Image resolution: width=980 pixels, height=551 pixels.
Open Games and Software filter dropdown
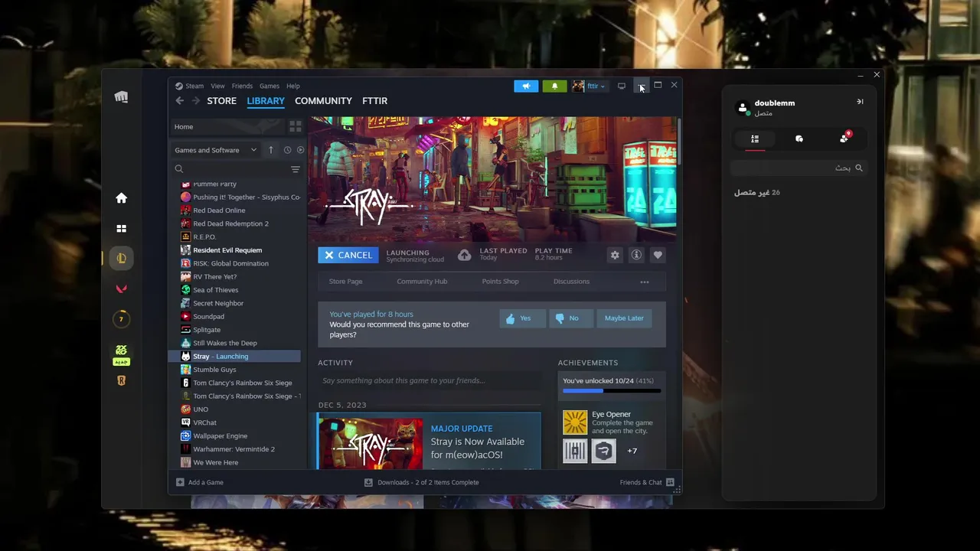[215, 150]
